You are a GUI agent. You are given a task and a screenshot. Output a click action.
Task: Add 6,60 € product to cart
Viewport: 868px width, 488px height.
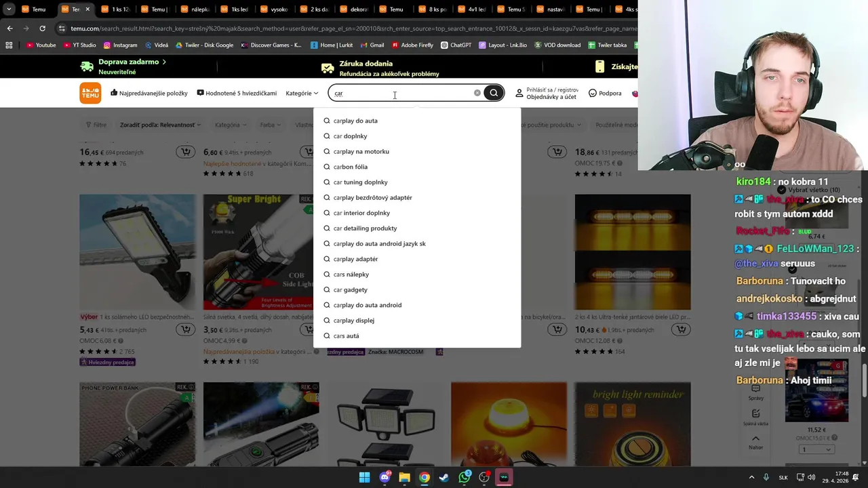tap(309, 152)
